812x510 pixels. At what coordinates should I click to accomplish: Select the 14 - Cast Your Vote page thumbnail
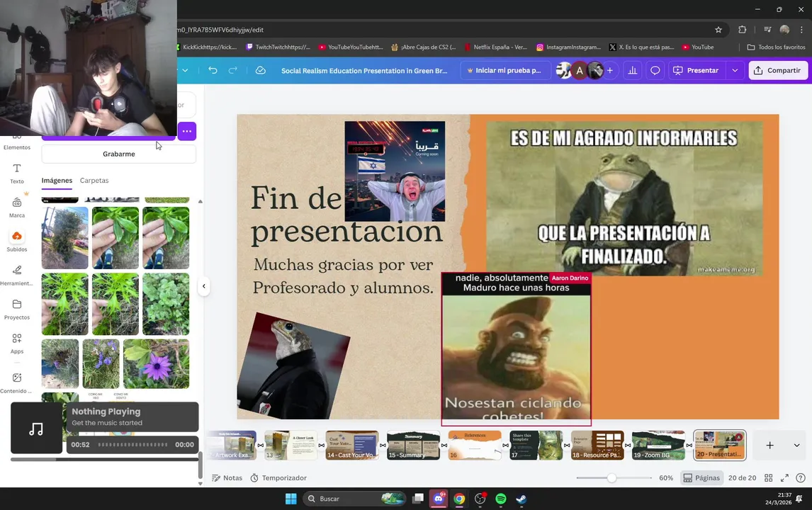351,446
